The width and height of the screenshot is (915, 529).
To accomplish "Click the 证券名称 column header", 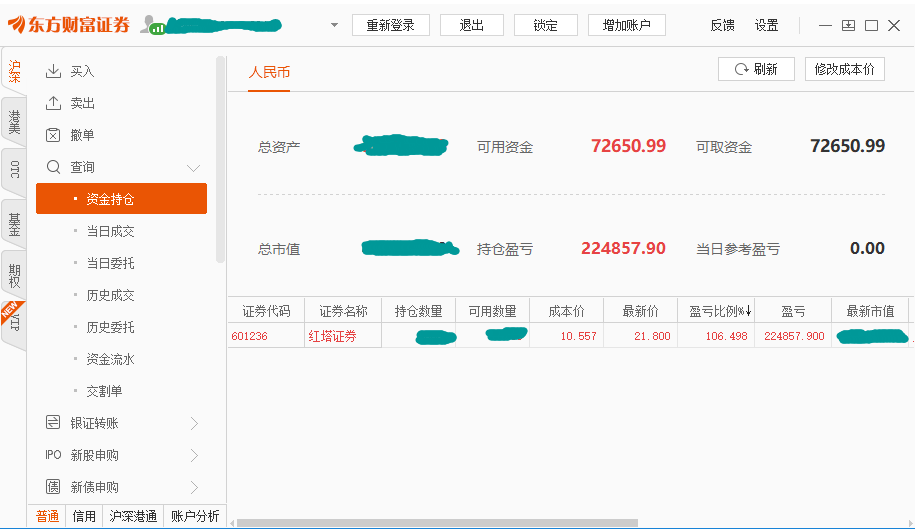I will [343, 311].
